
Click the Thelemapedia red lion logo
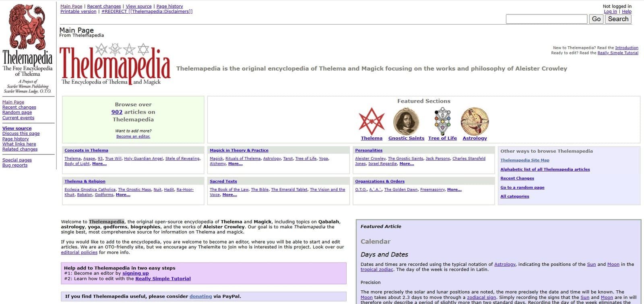tap(27, 27)
